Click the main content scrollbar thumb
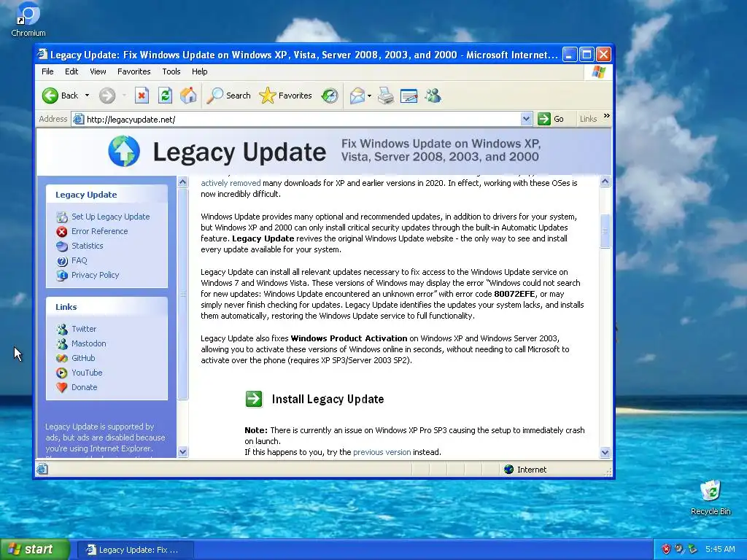 605,231
